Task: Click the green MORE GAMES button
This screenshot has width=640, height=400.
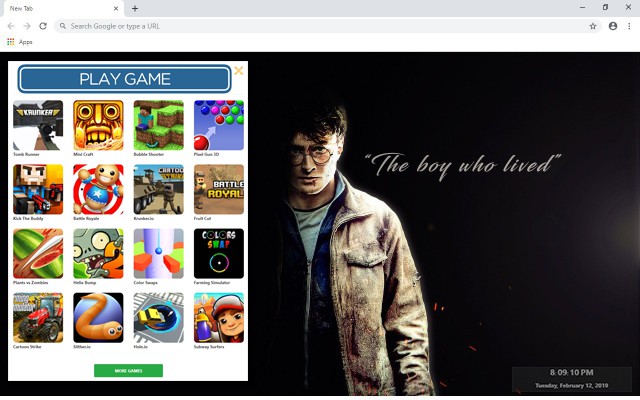Action: click(128, 371)
